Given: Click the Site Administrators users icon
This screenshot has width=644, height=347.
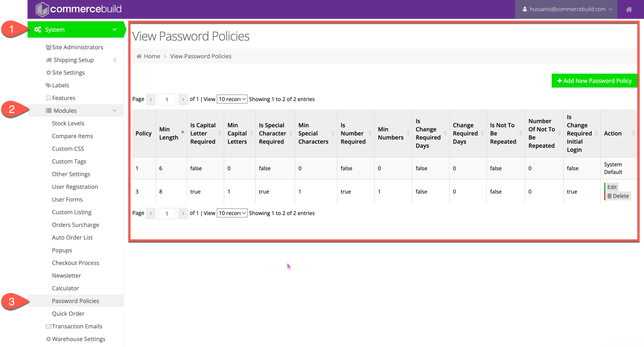Looking at the screenshot, I should (x=49, y=47).
